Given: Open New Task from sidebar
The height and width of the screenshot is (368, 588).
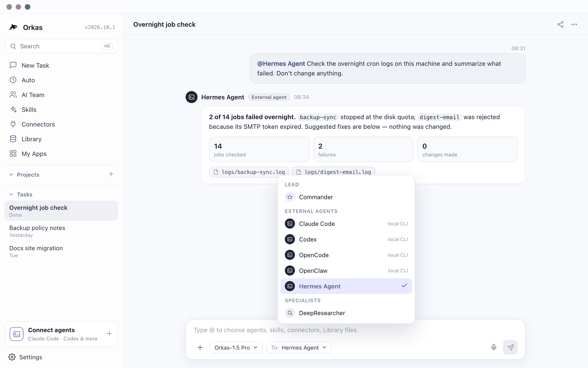Looking at the screenshot, I should point(61,65).
